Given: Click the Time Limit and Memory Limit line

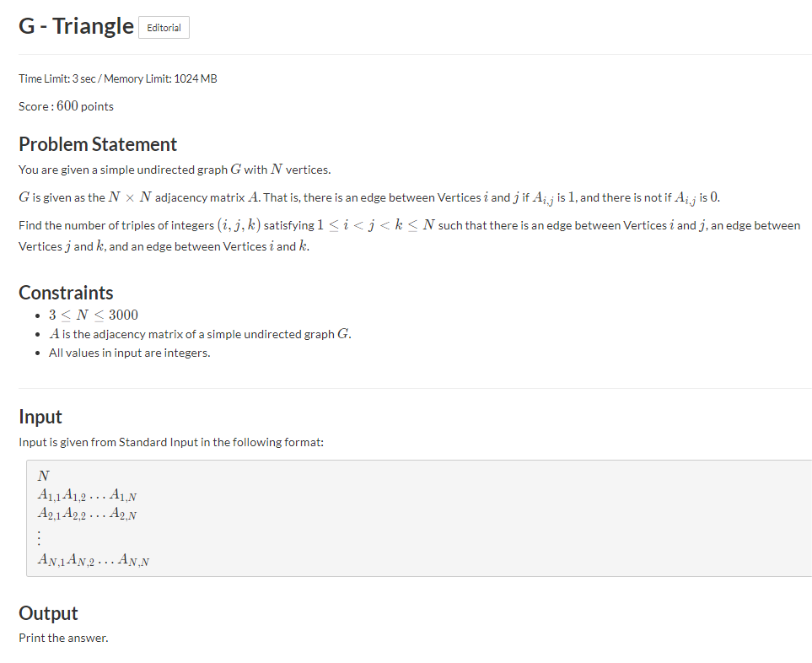Looking at the screenshot, I should tap(118, 78).
